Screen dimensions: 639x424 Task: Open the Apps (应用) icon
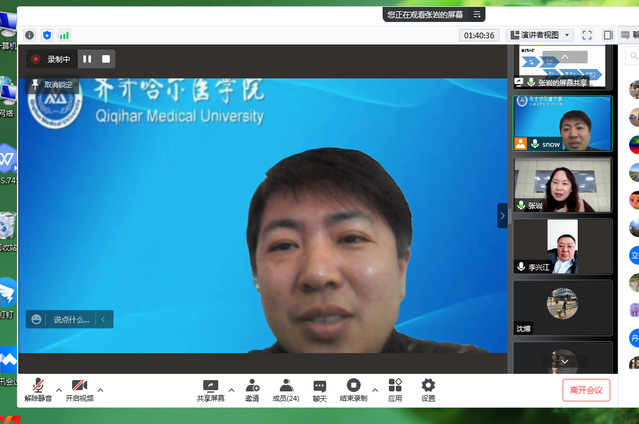coord(395,389)
